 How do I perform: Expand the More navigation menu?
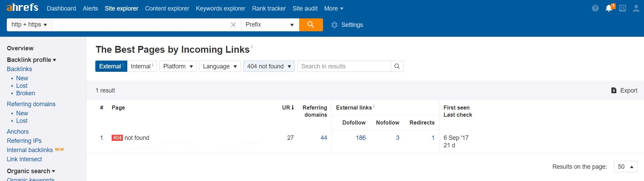(334, 9)
